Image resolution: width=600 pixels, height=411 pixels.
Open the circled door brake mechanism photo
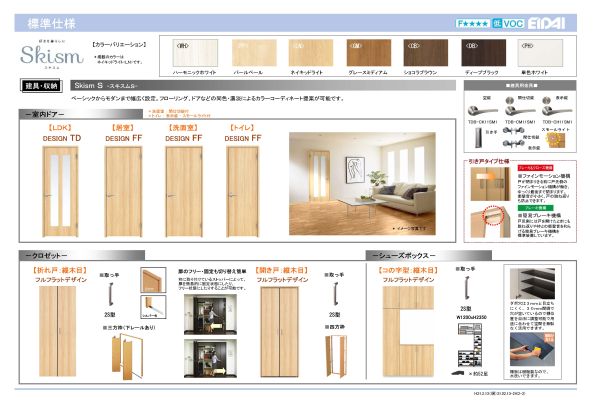point(490,221)
